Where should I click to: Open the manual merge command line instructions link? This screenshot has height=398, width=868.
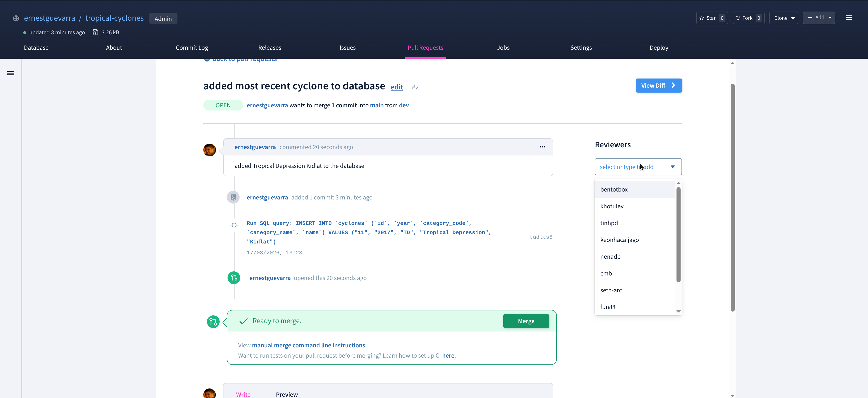[x=308, y=345]
